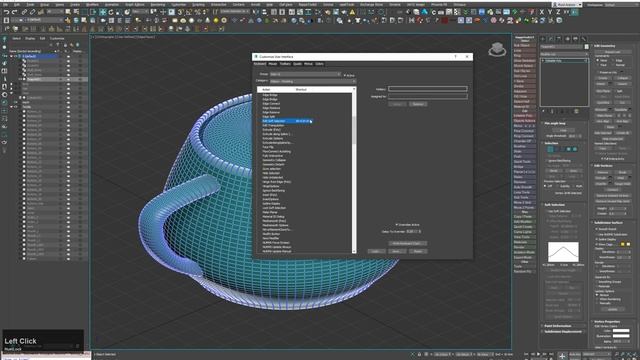Open the Category dropdown in dialog
Screen dimensions: 640x360
pyautogui.click(x=313, y=81)
